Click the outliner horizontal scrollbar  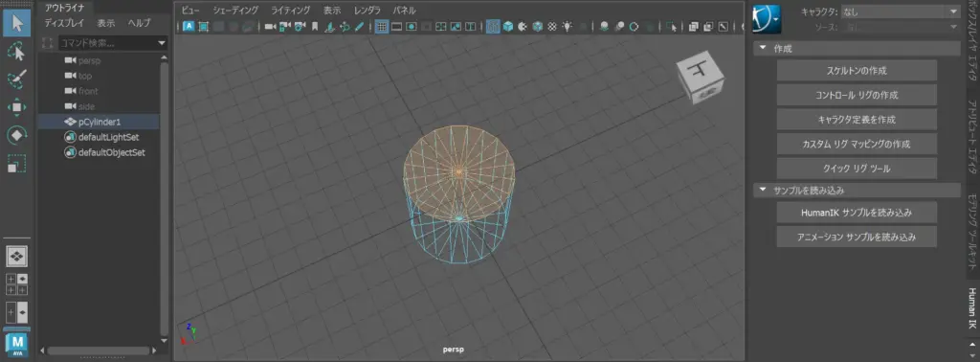click(99, 351)
